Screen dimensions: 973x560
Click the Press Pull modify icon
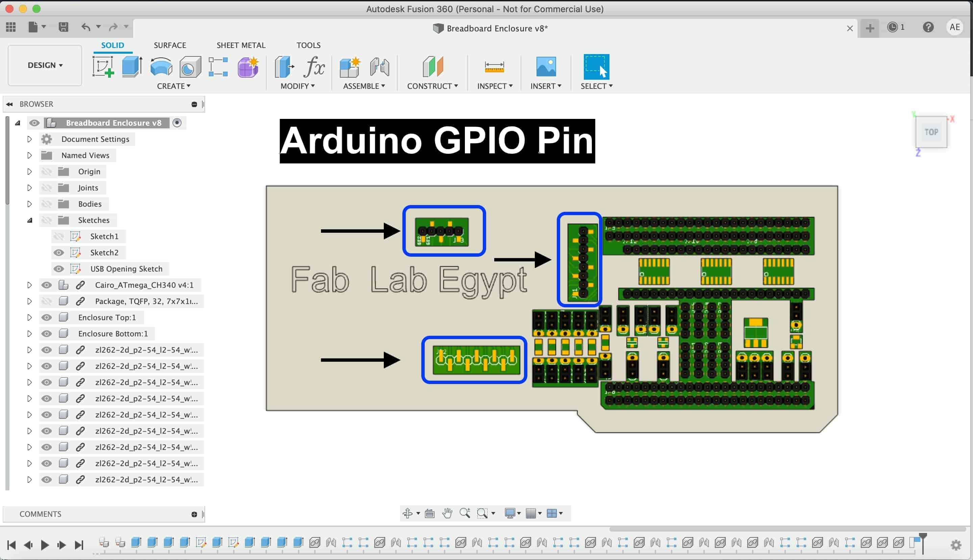(x=284, y=67)
